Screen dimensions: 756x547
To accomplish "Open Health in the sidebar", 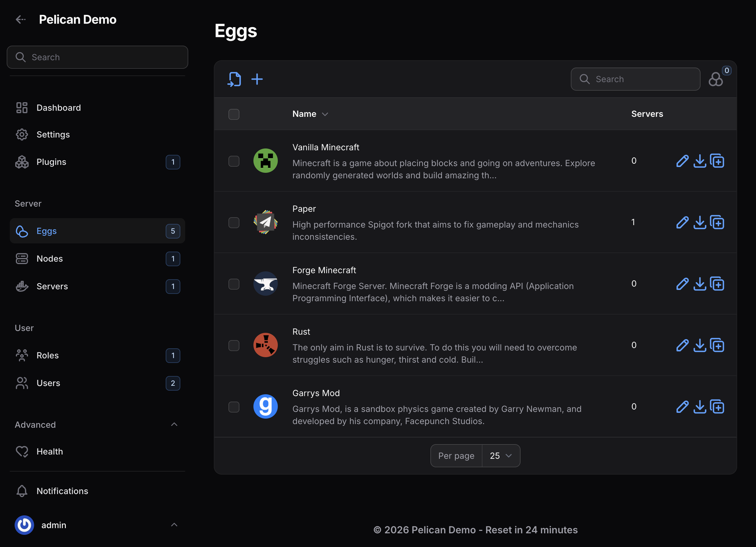I will (97, 451).
